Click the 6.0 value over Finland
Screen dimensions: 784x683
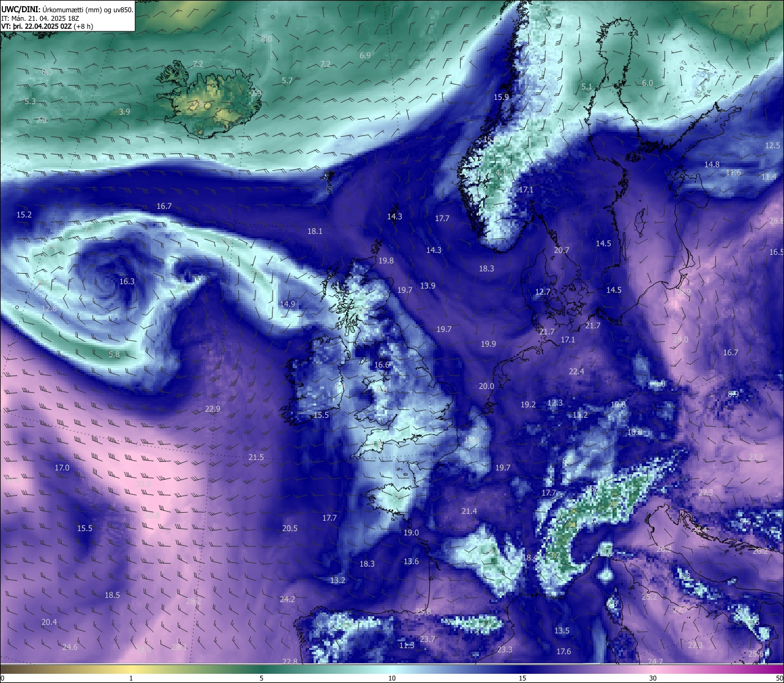point(647,83)
